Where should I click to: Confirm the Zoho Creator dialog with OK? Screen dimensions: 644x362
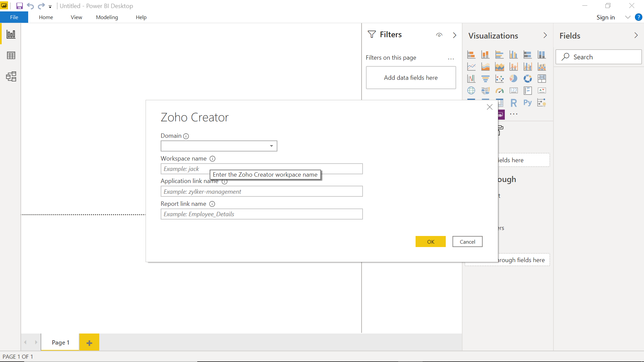(431, 242)
